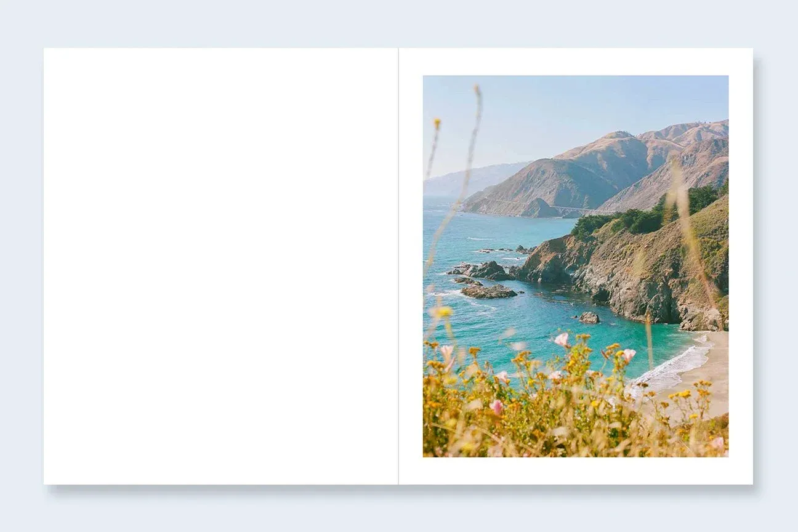The width and height of the screenshot is (798, 532).
Task: Click the small lone rock near the cove
Action: point(589,318)
